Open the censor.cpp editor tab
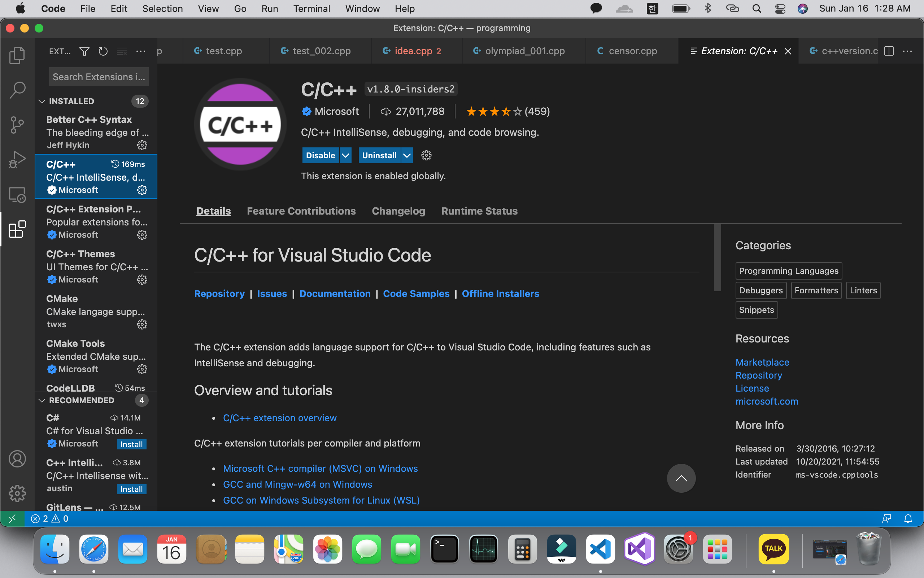 pyautogui.click(x=632, y=51)
